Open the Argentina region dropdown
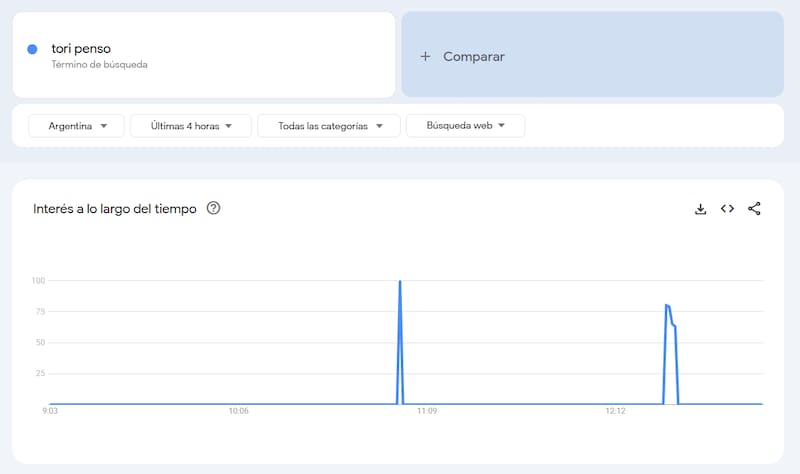The height and width of the screenshot is (474, 800). tap(77, 126)
